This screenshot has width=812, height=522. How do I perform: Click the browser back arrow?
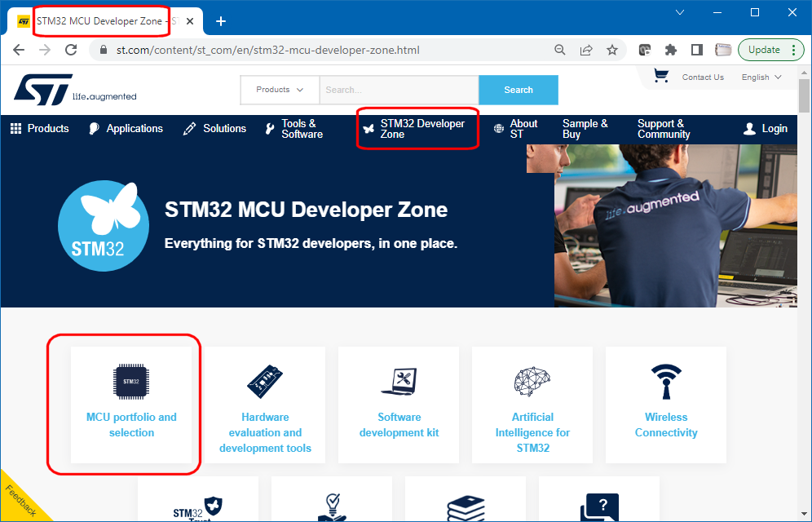point(19,50)
